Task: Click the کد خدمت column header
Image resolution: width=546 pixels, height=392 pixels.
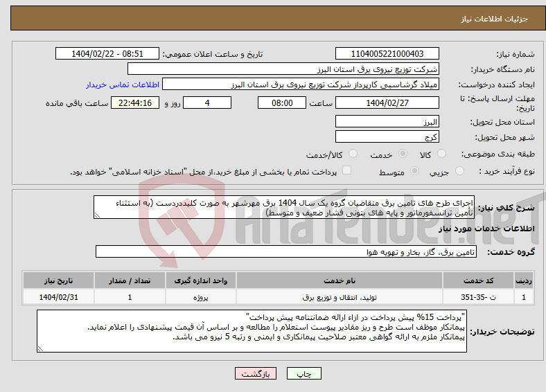Action: pos(479,280)
